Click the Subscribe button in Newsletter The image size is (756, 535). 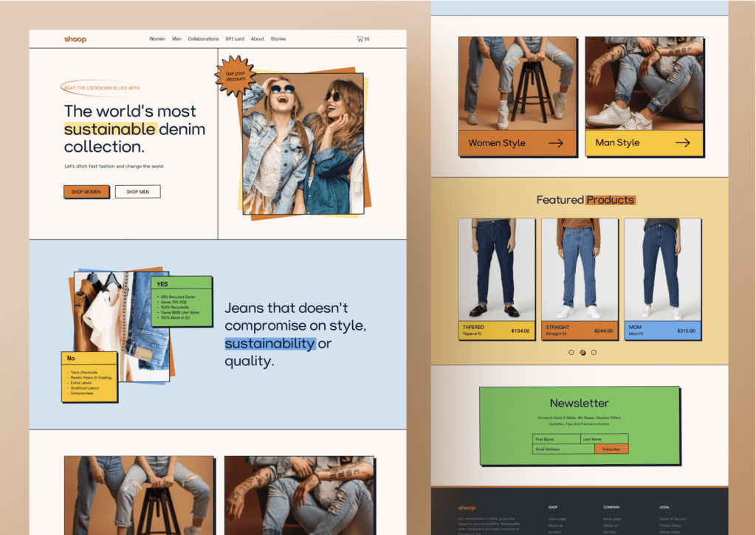tap(611, 449)
